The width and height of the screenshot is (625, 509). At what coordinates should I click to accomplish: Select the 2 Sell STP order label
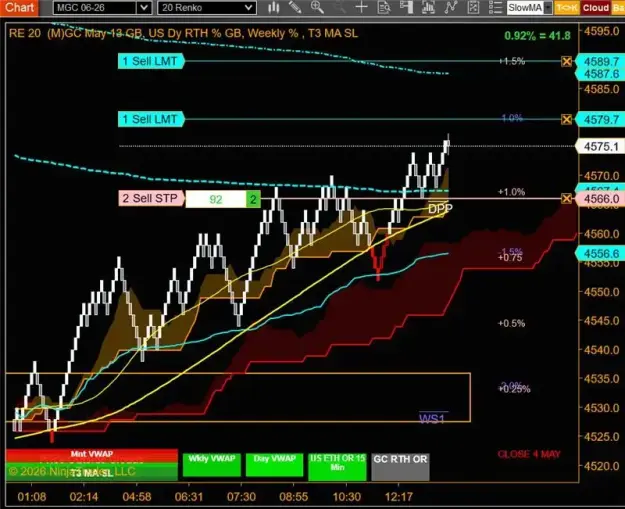pyautogui.click(x=151, y=198)
